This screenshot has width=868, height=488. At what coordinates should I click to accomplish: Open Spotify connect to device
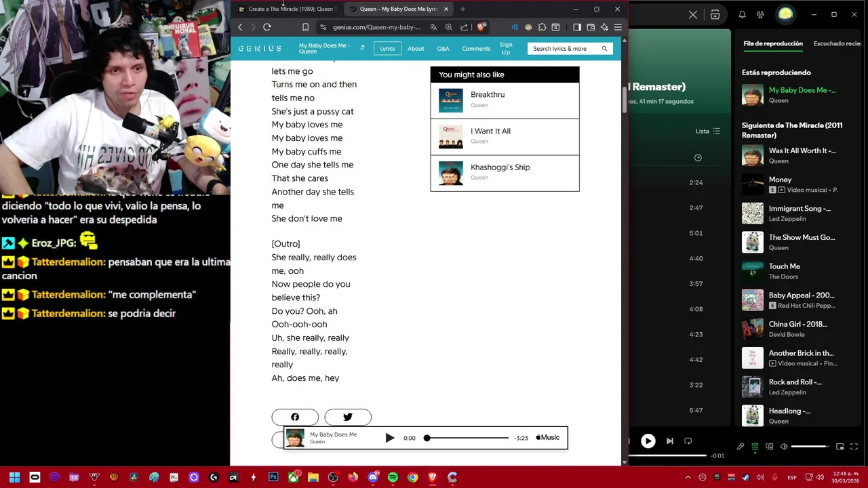point(770,447)
